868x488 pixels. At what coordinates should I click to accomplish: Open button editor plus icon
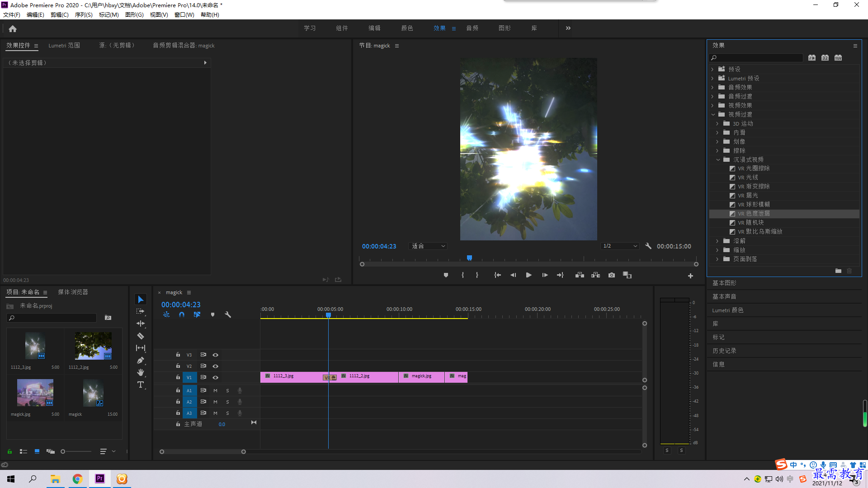tap(690, 276)
